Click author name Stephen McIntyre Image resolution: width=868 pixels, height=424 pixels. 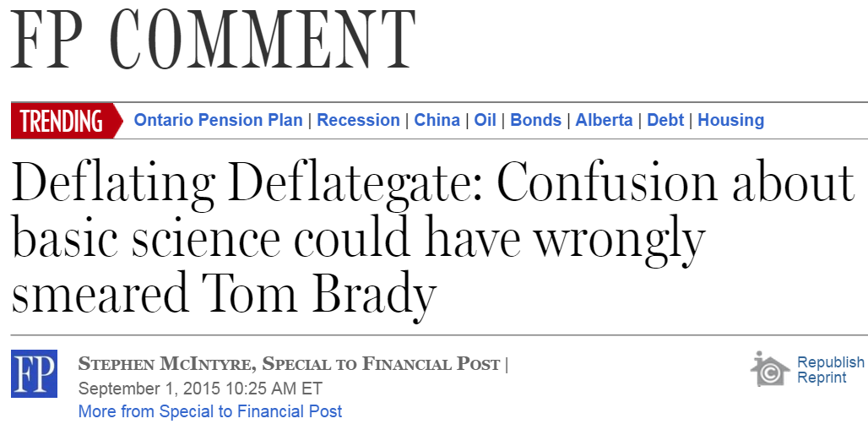166,364
